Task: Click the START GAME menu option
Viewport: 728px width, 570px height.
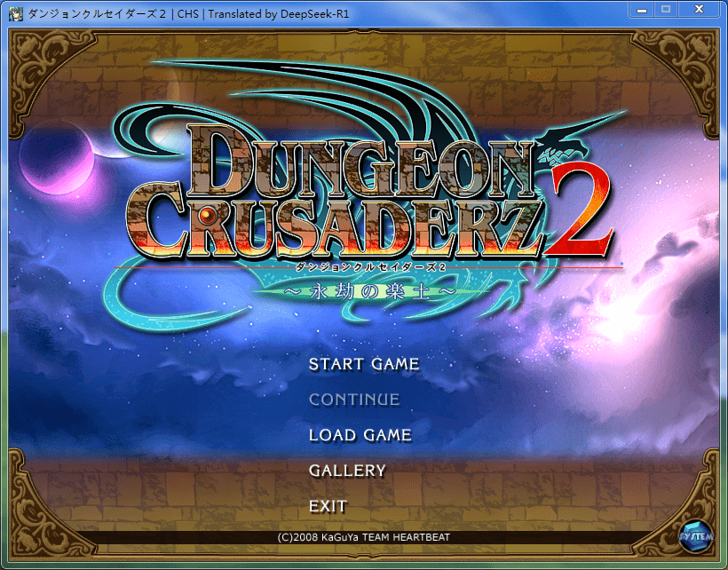Action: click(363, 364)
